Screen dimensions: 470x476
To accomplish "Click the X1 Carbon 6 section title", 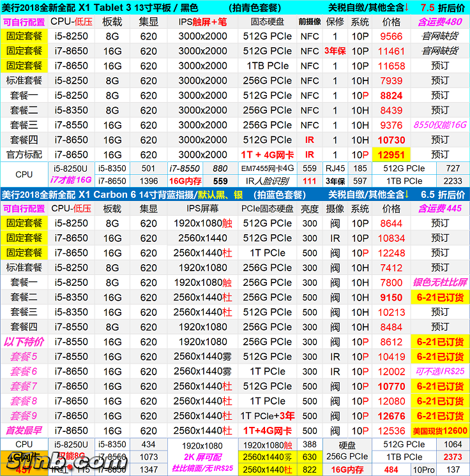I will click(128, 195).
